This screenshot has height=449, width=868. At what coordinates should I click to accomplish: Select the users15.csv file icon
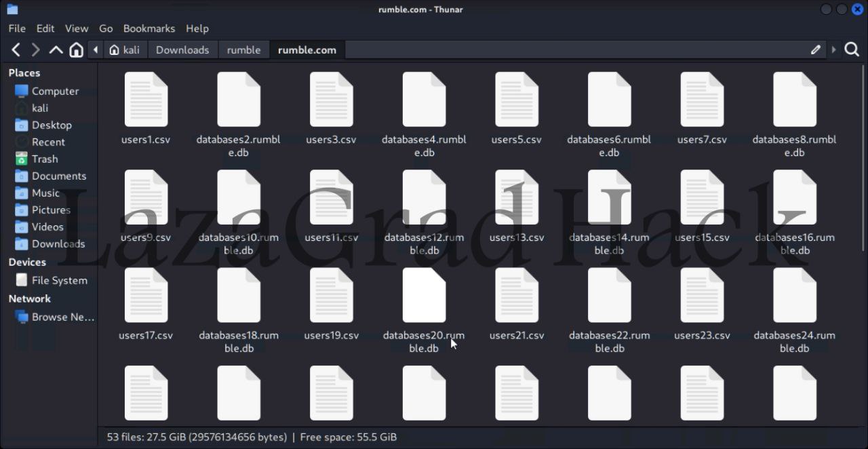coord(702,197)
